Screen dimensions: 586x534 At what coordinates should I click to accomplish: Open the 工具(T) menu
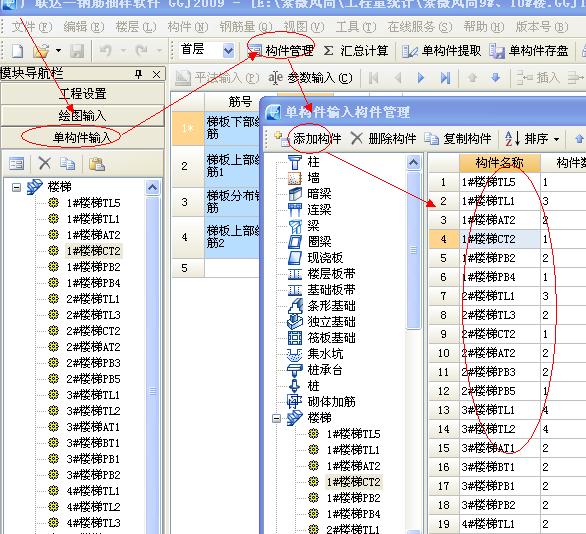(x=356, y=27)
